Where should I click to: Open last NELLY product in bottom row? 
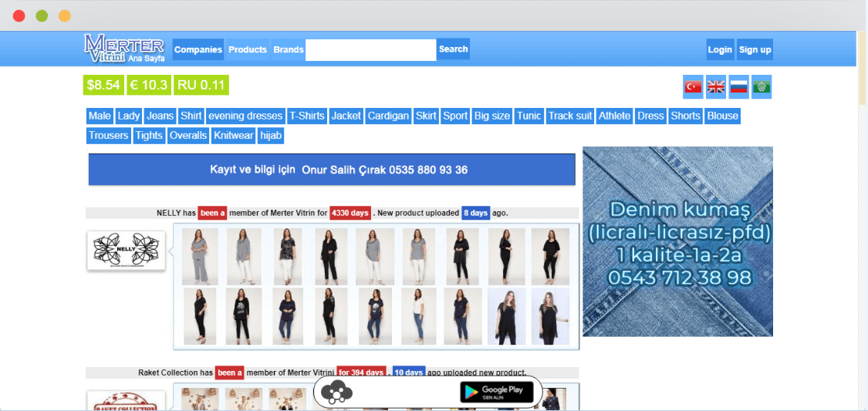[x=550, y=316]
